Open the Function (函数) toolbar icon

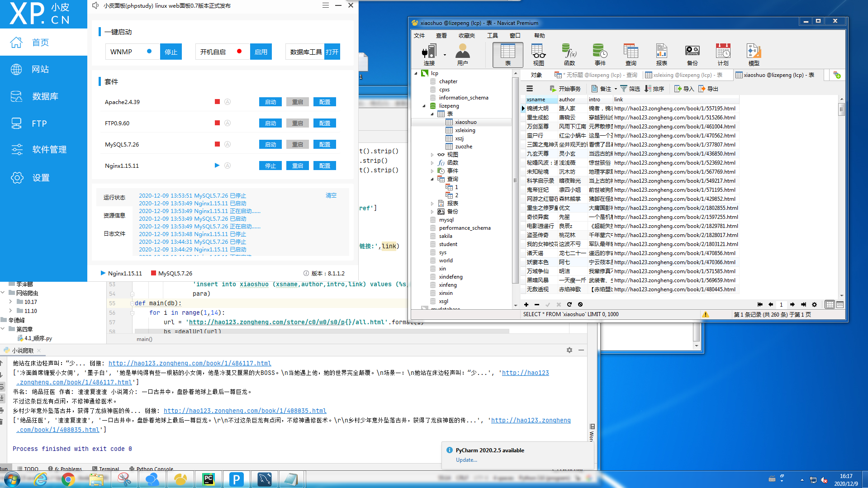tap(569, 55)
